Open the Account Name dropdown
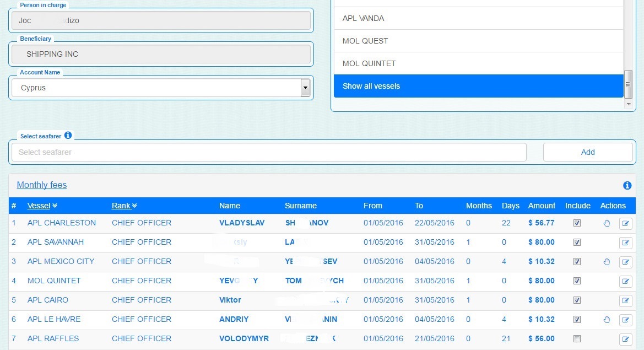The width and height of the screenshot is (644, 350). [305, 88]
